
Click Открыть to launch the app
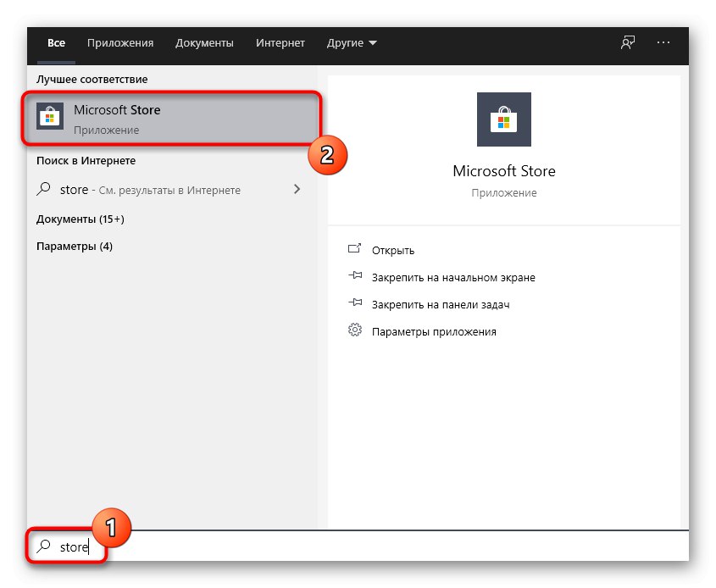392,250
